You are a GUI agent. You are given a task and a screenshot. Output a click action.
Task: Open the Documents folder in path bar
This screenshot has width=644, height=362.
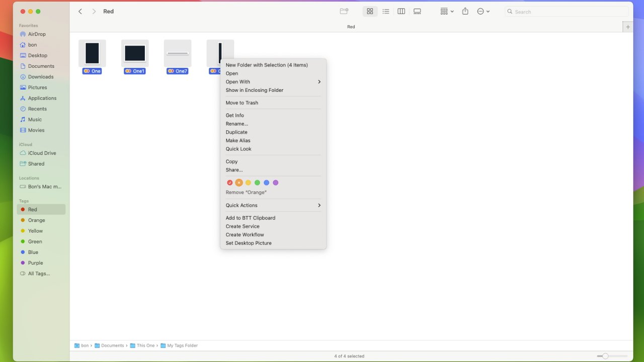[112, 345]
